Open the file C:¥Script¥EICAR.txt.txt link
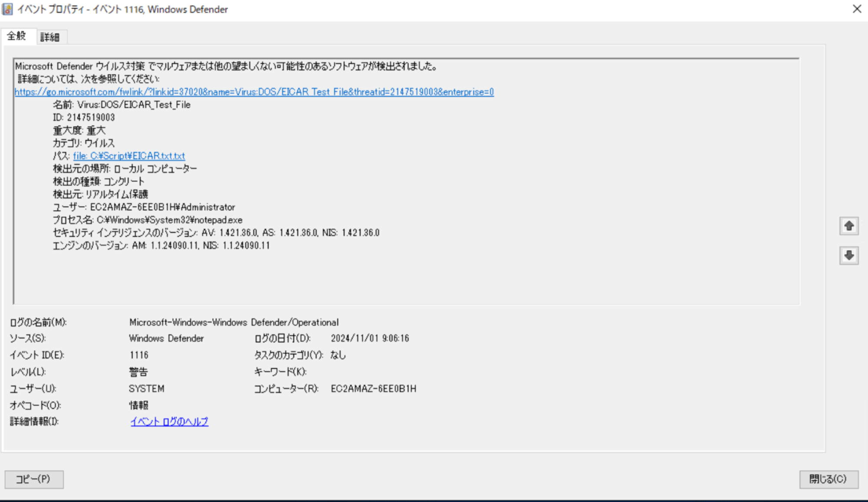 coord(129,156)
